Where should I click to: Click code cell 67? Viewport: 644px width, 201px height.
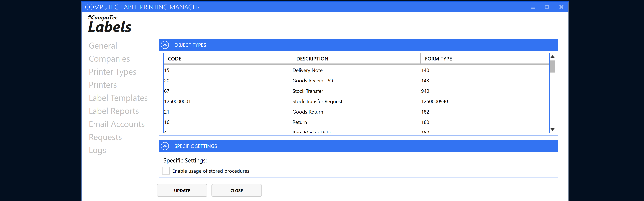coord(167,91)
